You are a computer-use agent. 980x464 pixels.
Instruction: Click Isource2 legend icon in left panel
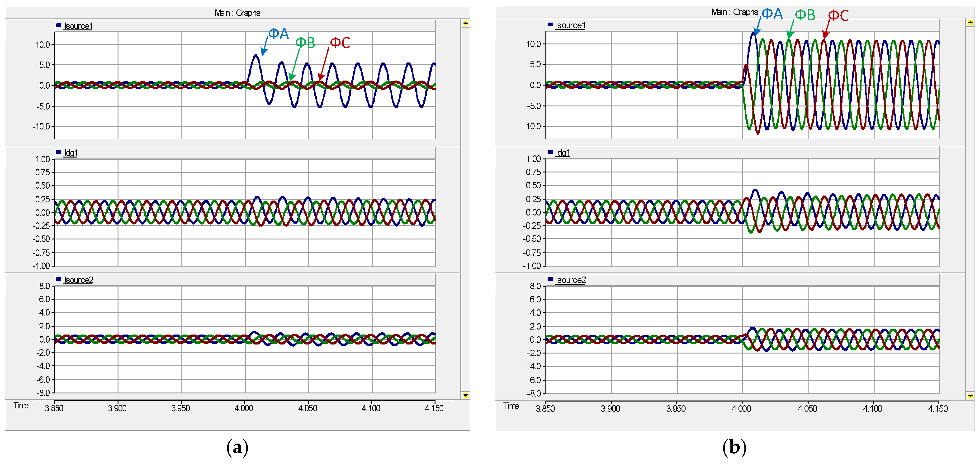click(59, 279)
